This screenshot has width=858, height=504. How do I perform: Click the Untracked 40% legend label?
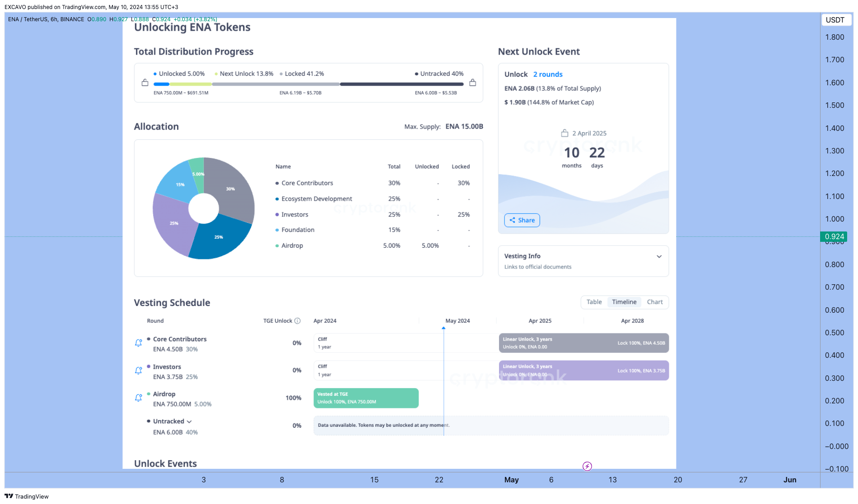(x=442, y=74)
